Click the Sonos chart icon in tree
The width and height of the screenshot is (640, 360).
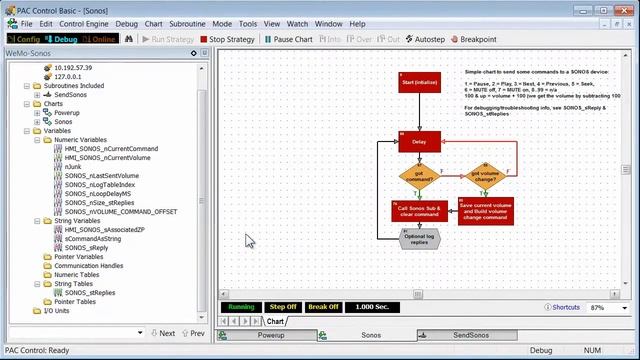coord(48,122)
